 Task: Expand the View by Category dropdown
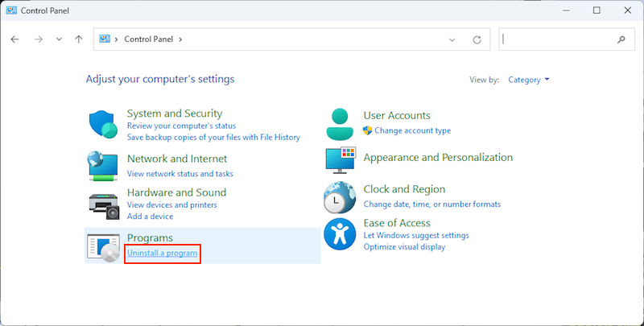pos(529,80)
